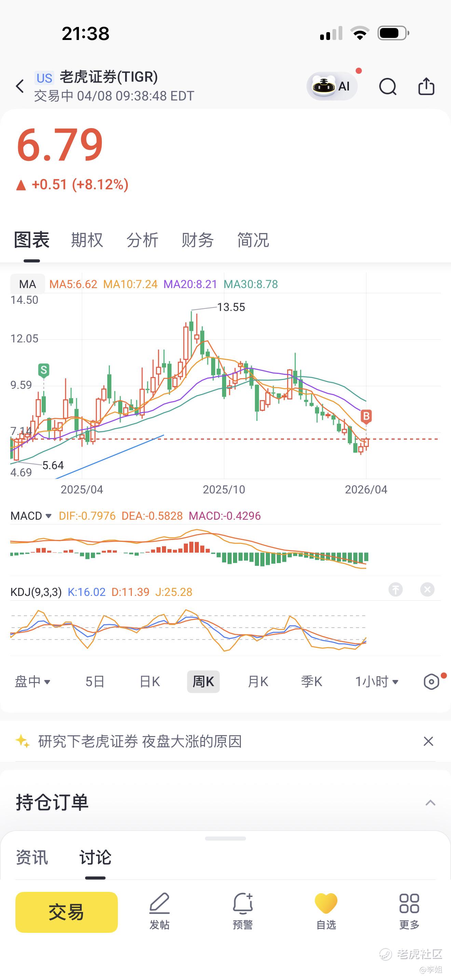This screenshot has height=980, width=451.
Task: Select the 月K chart period
Action: pos(258,681)
